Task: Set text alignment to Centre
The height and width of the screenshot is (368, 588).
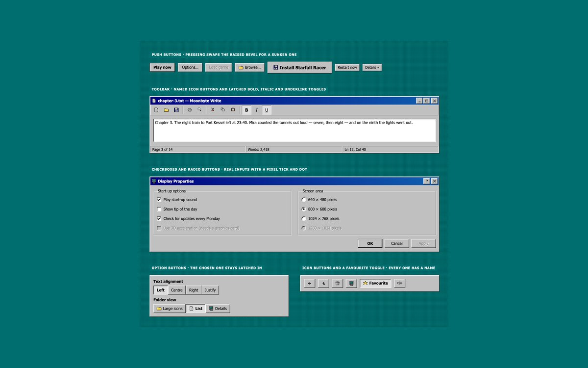Action: [x=177, y=290]
